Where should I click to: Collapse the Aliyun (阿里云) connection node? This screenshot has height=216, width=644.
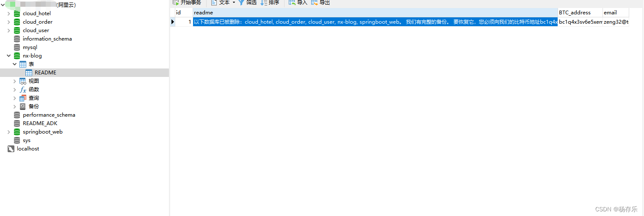coord(3,5)
